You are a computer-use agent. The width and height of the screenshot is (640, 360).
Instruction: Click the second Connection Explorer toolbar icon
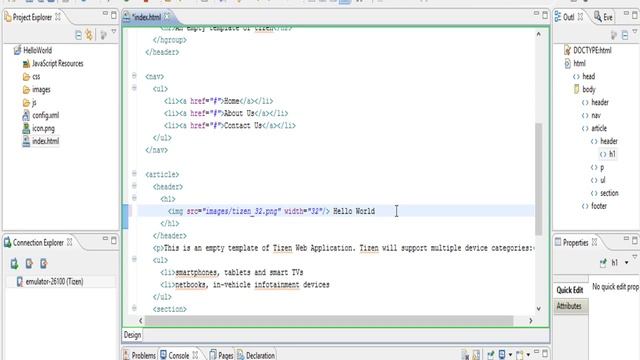click(29, 264)
